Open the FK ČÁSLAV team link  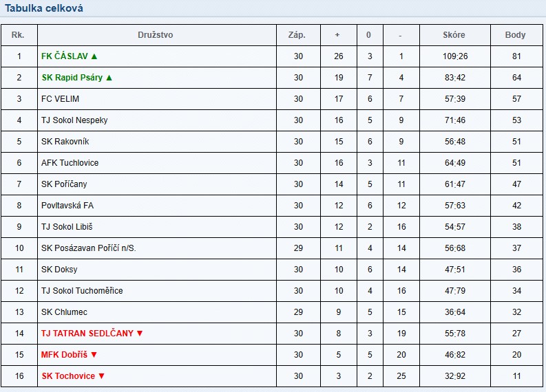pos(65,56)
